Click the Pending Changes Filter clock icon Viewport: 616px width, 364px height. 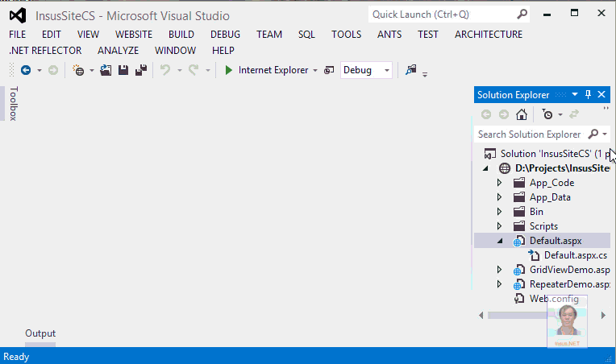[x=547, y=114]
